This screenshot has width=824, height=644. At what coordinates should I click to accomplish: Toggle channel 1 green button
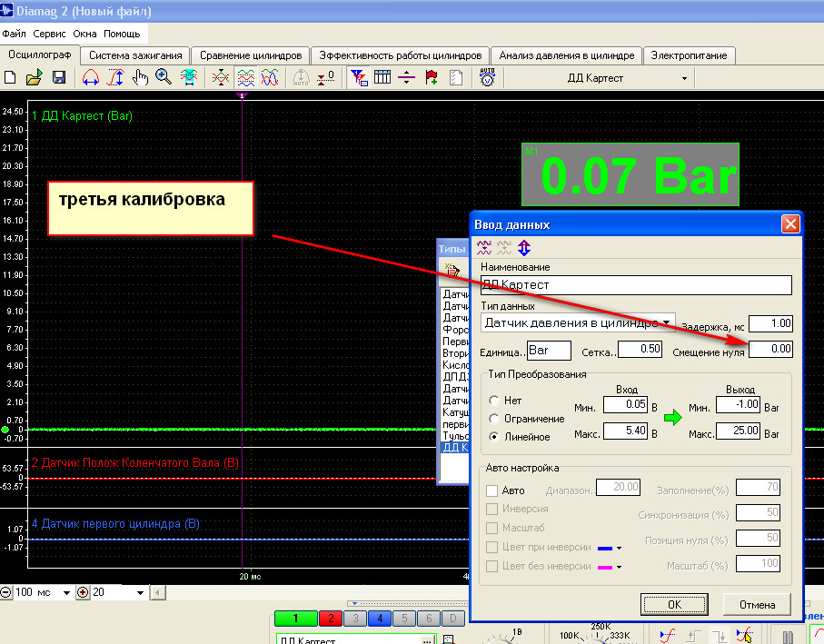point(295,619)
